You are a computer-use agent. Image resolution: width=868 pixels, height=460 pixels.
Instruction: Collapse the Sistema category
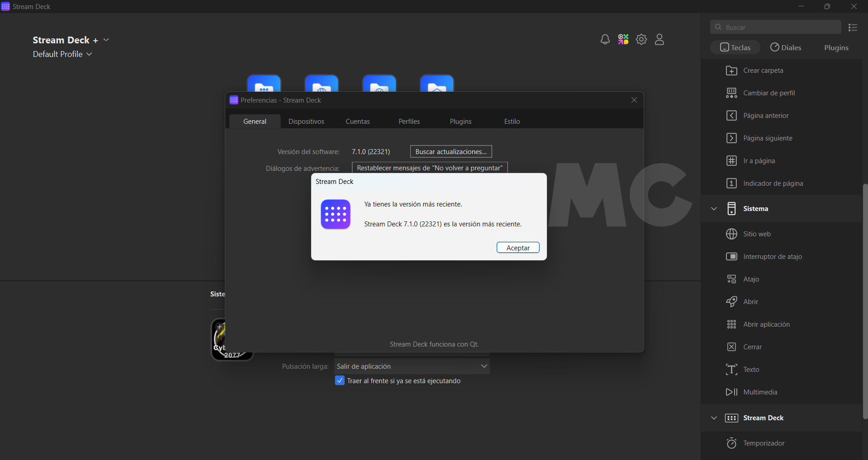point(714,209)
